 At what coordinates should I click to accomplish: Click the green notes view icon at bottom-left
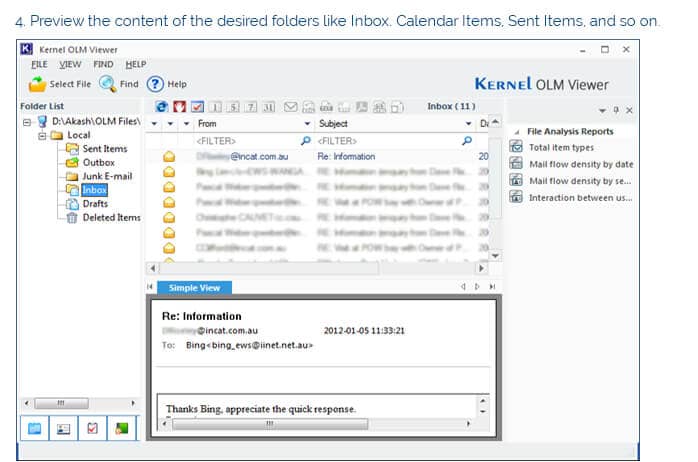point(121,428)
